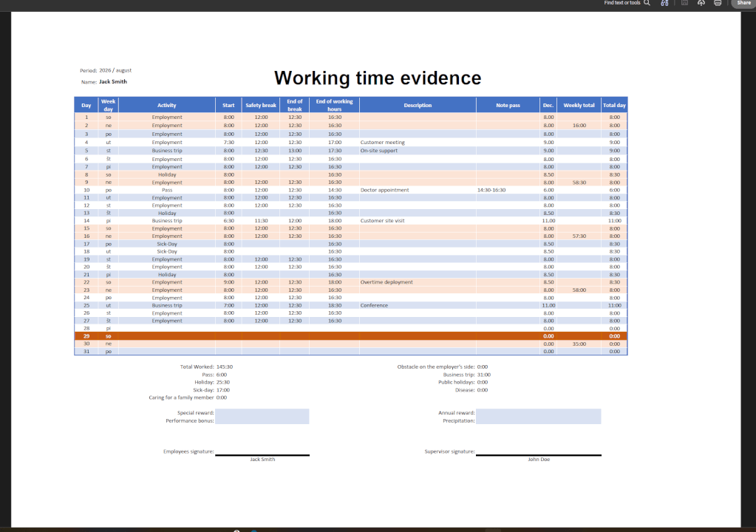Viewport: 756px width, 532px height.
Task: Click the Employees signature line
Action: click(x=262, y=454)
